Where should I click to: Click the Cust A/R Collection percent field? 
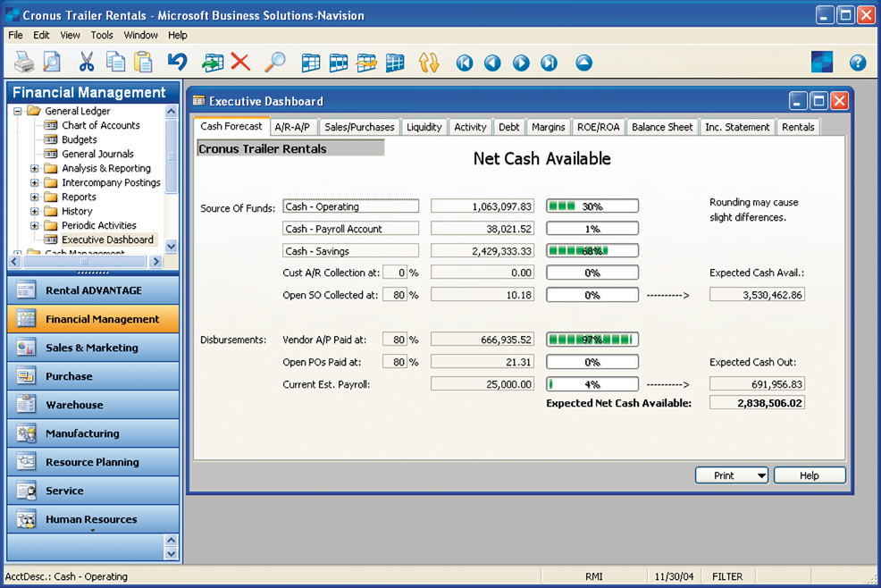click(x=395, y=273)
